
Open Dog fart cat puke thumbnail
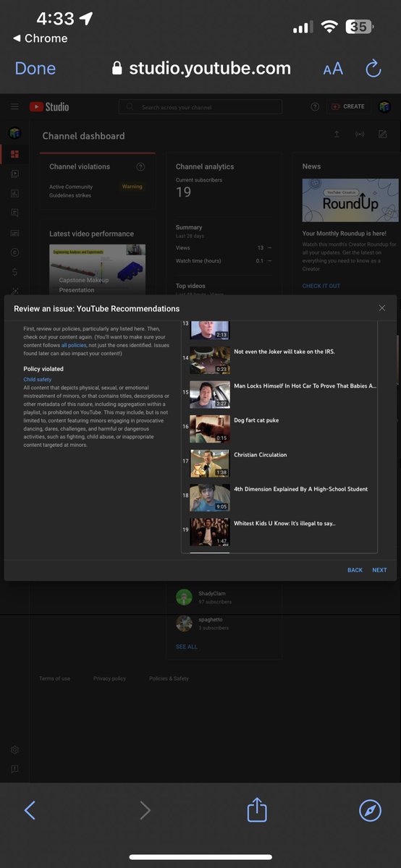(x=210, y=428)
